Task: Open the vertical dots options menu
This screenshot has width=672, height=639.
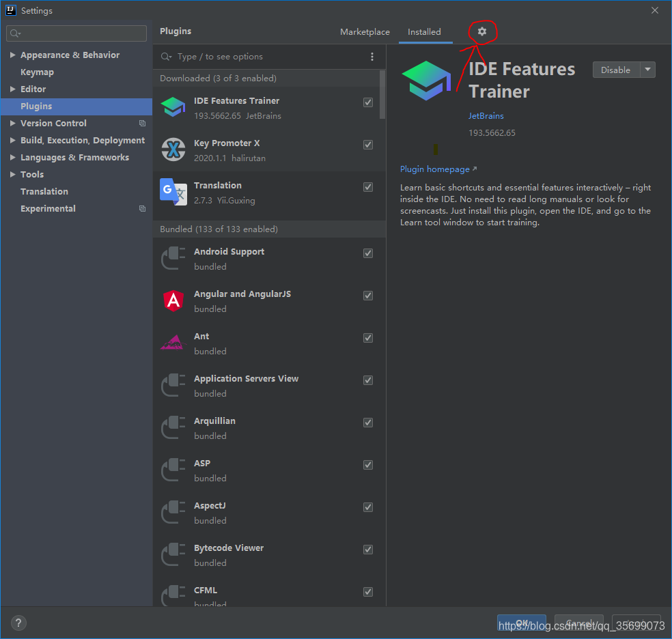Action: tap(372, 57)
